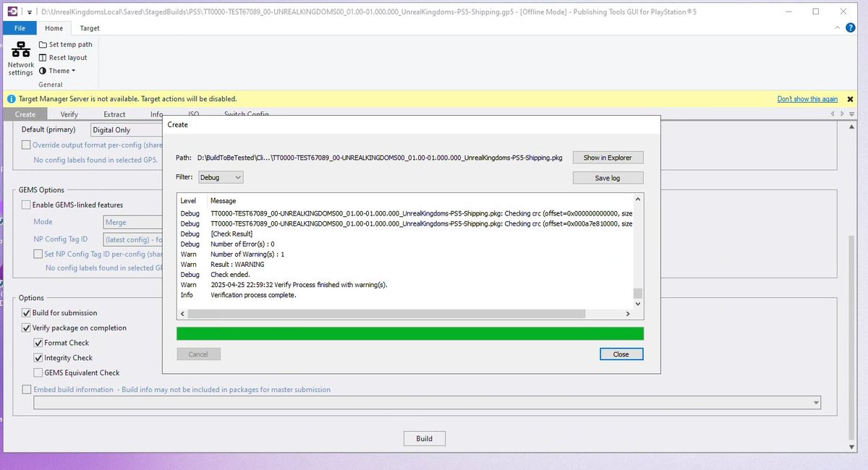Enable GEMS Equivalent Check checkbox
The image size is (868, 470).
[38, 373]
